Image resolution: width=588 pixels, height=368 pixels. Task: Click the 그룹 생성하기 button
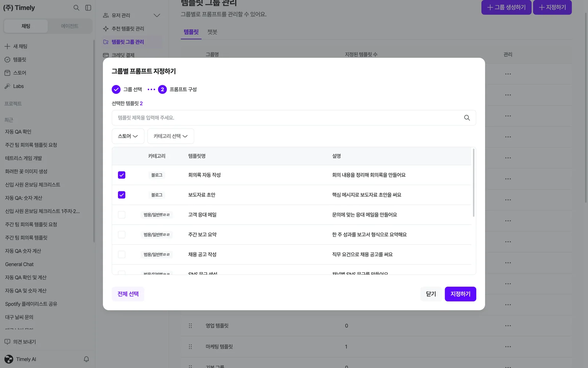(x=506, y=7)
